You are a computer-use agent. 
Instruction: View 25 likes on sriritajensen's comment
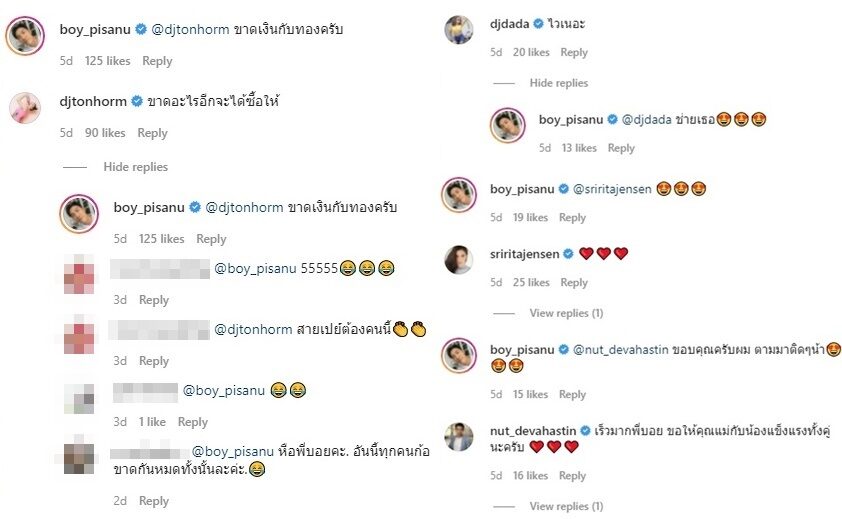click(x=531, y=282)
